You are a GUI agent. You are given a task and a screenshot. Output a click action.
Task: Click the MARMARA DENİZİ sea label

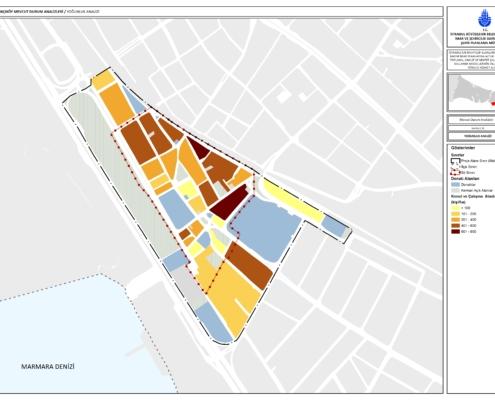[x=48, y=367]
